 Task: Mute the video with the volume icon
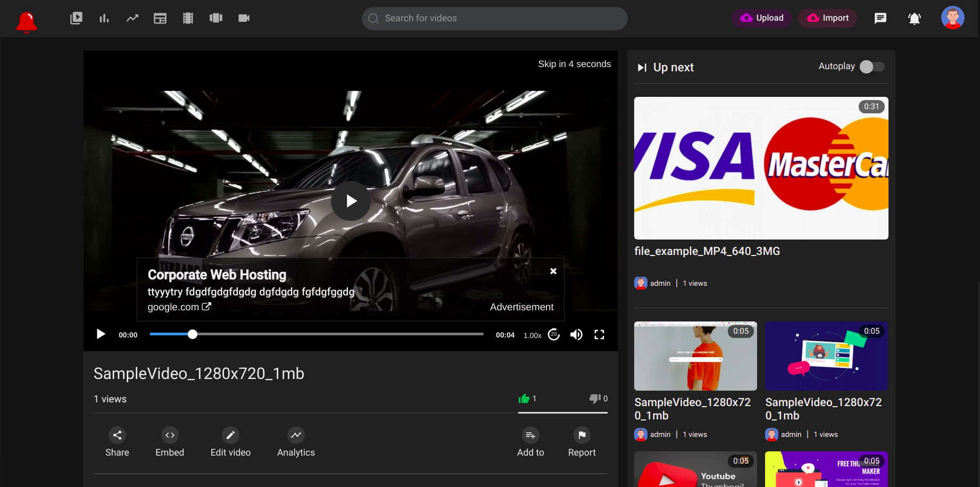[x=576, y=334]
